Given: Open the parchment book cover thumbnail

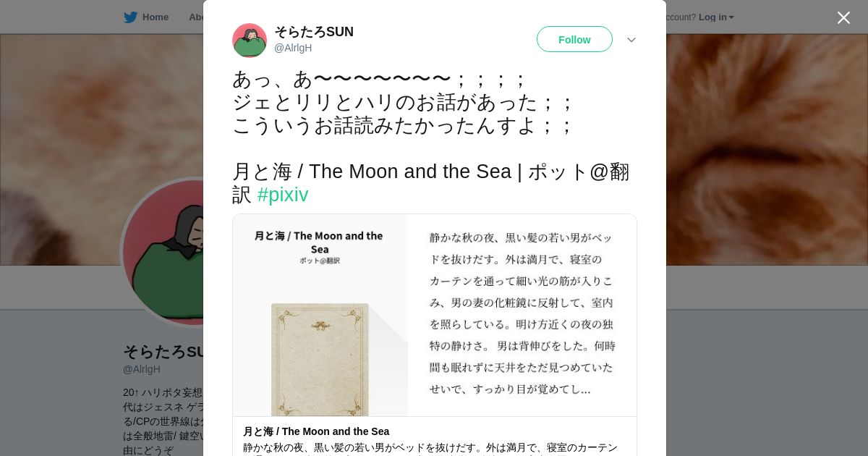Looking at the screenshot, I should [320, 359].
